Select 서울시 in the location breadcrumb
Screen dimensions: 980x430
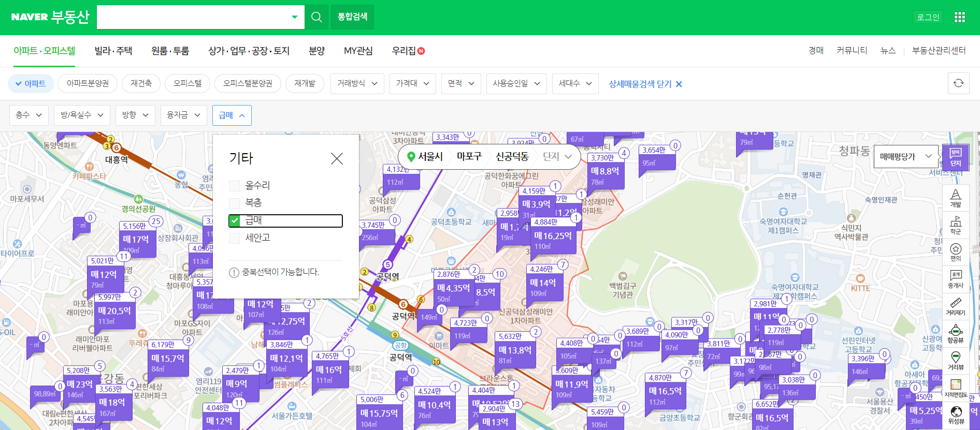coord(430,156)
